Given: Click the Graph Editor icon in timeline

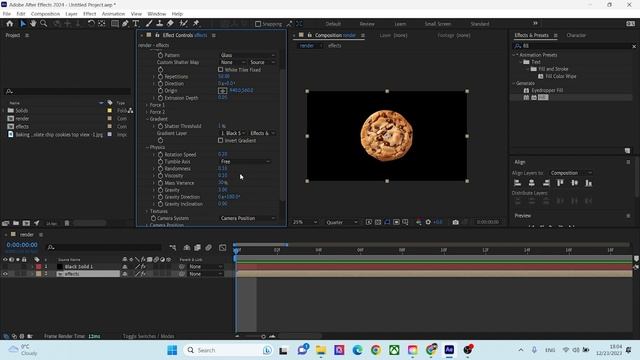Looking at the screenshot, I should point(222,247).
